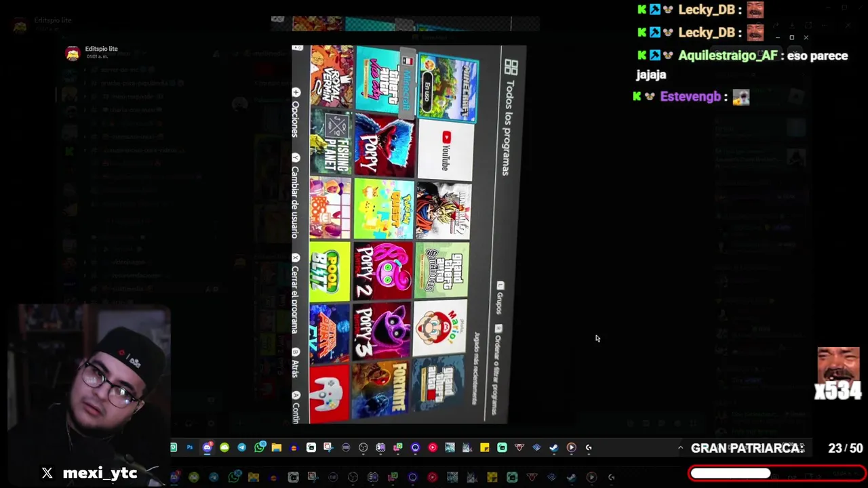Click the GRAN PATRIARCA label
Image resolution: width=868 pixels, height=488 pixels.
(747, 448)
